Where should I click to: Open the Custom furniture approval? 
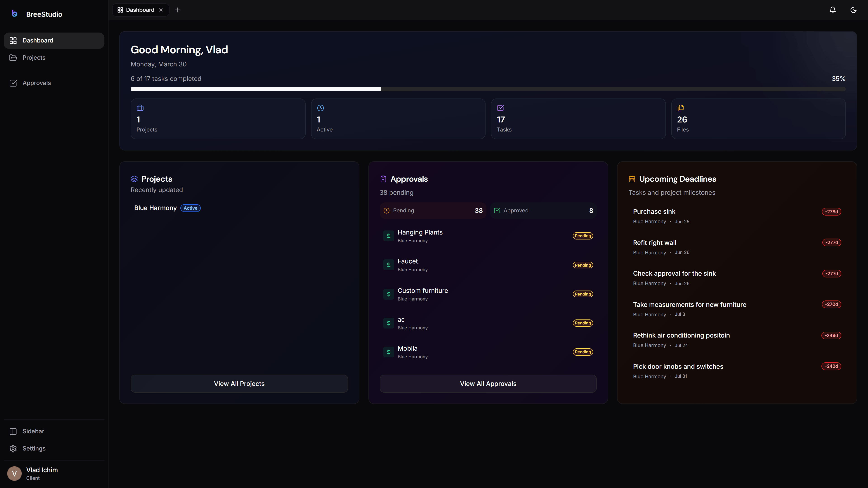pos(488,294)
